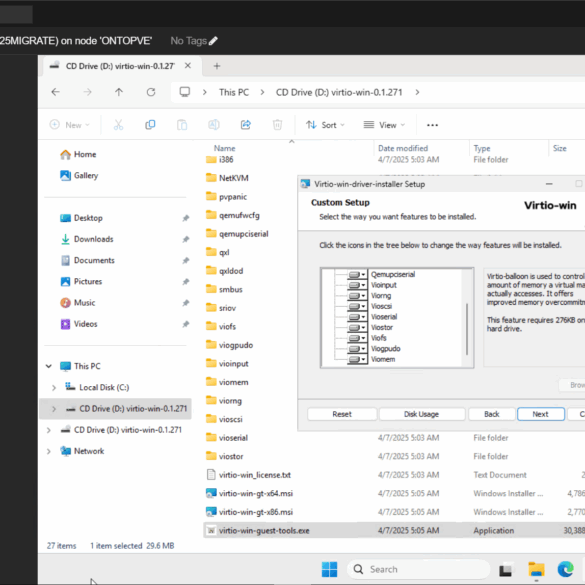Open the Viogpudo feature install dropdown

click(357, 349)
